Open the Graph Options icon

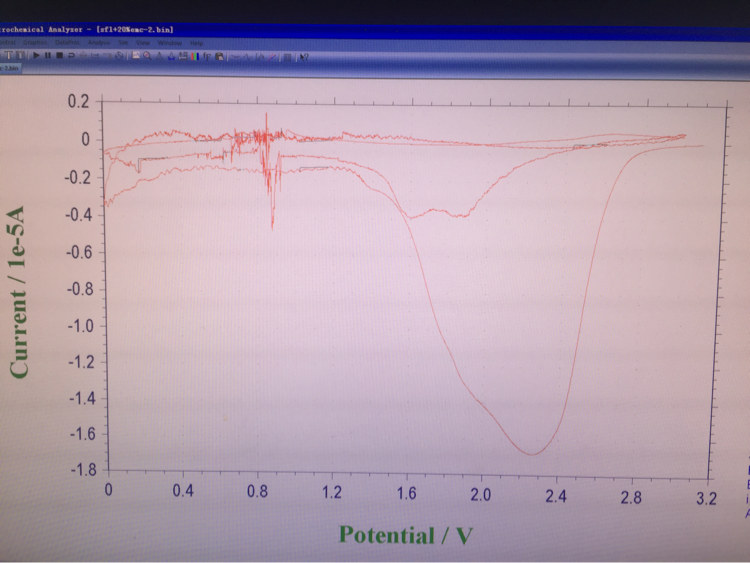point(183,56)
